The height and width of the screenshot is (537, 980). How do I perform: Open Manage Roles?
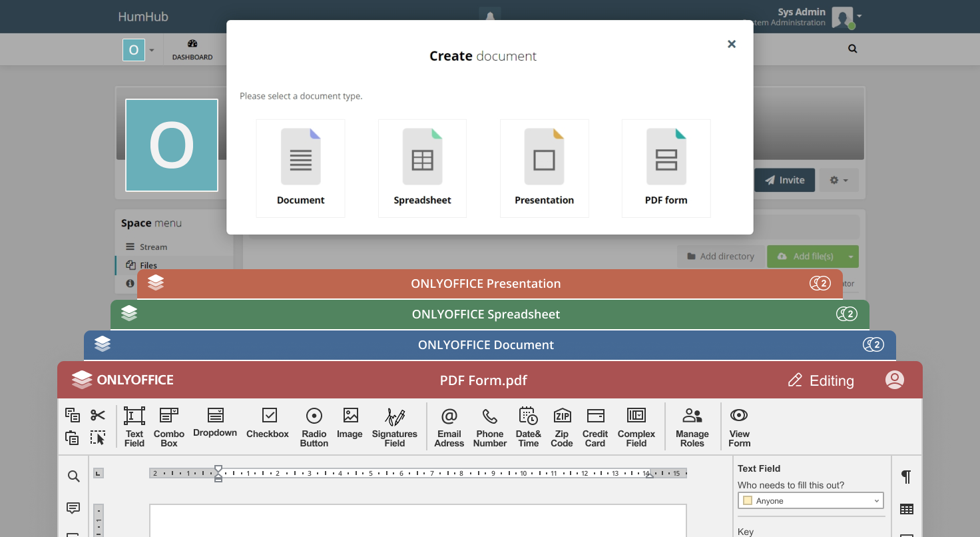(x=692, y=427)
